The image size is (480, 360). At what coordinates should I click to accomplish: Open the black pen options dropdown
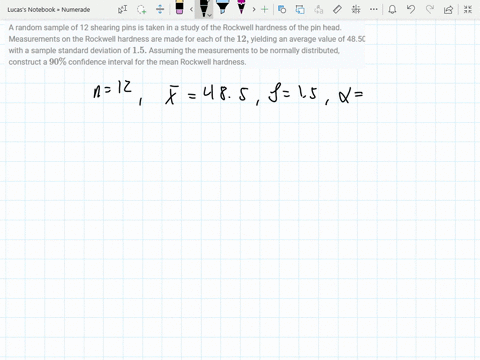pos(210,15)
